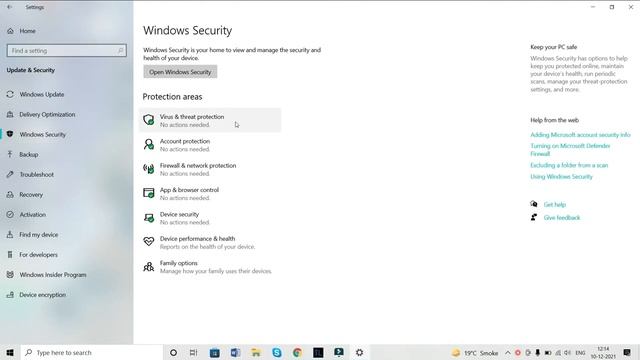Click the Firewall & network protection antenna icon
The image size is (640, 360).
coord(149,169)
